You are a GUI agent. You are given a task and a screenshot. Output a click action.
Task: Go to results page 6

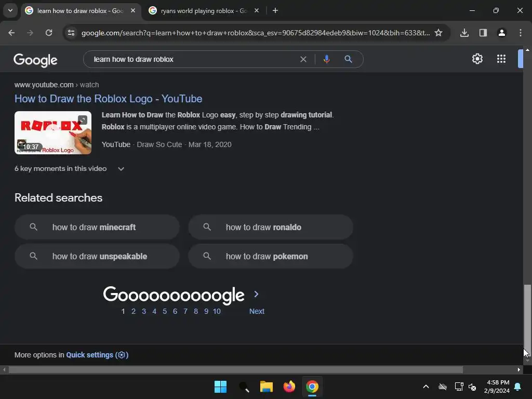tap(175, 311)
